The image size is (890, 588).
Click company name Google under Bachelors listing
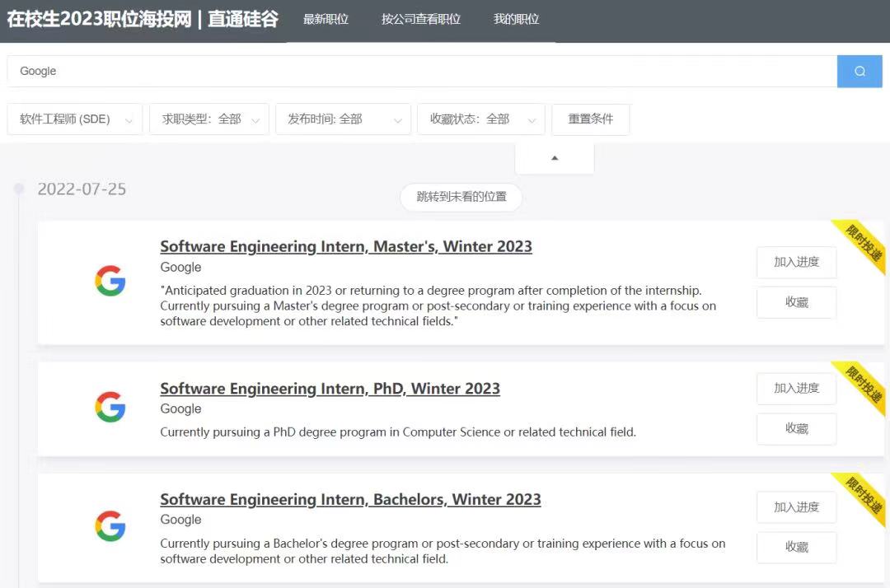click(x=180, y=520)
